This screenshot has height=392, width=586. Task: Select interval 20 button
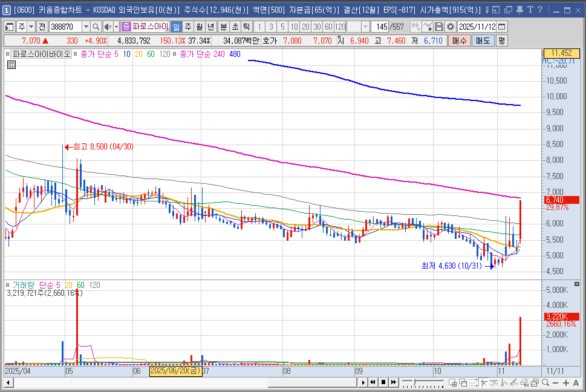306,27
